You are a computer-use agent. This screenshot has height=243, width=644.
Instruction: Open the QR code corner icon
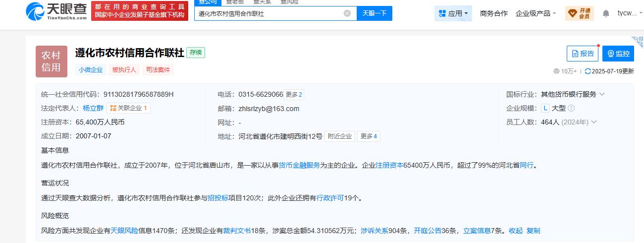click(x=638, y=42)
